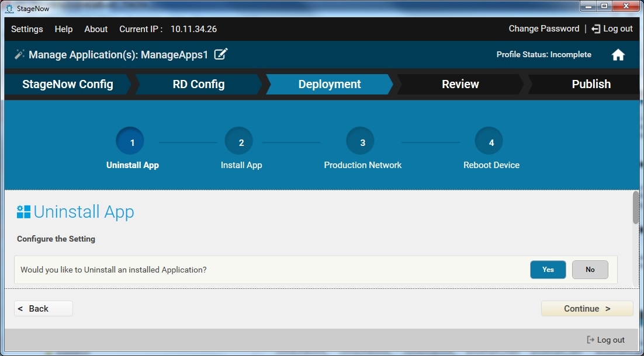The height and width of the screenshot is (356, 644).
Task: Choose Yes to uninstall an application
Action: tap(548, 270)
